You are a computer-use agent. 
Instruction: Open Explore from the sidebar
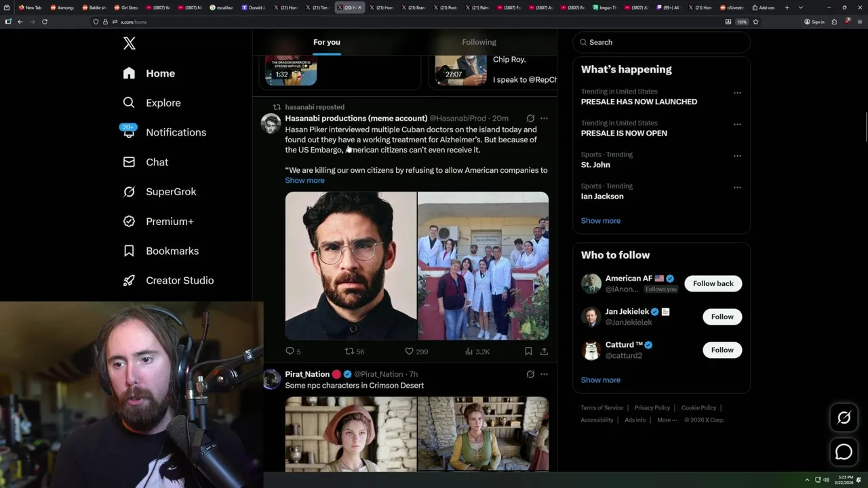(152, 103)
